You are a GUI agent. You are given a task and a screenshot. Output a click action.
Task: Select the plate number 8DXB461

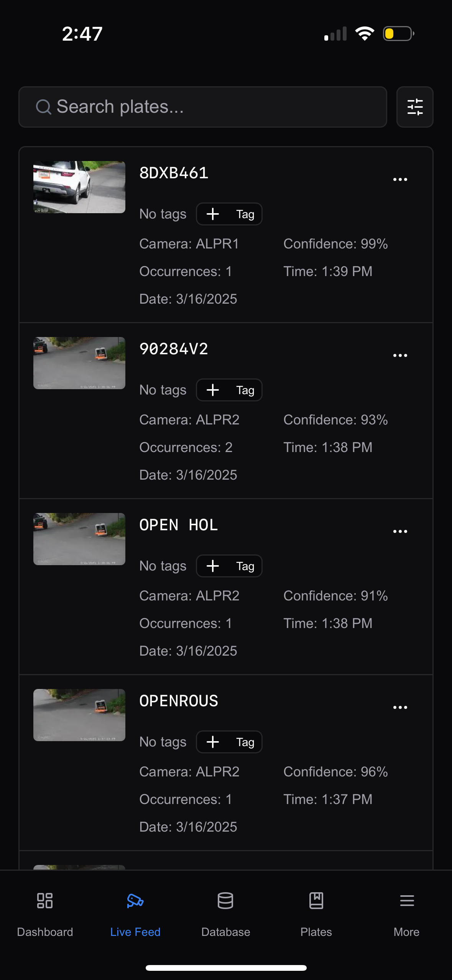(174, 173)
